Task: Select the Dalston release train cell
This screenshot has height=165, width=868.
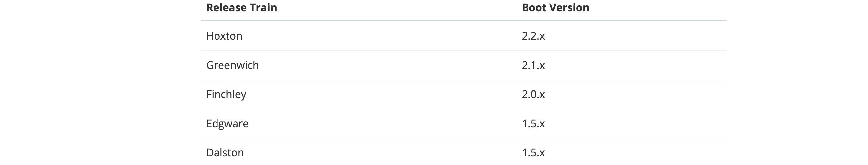Action: [225, 152]
